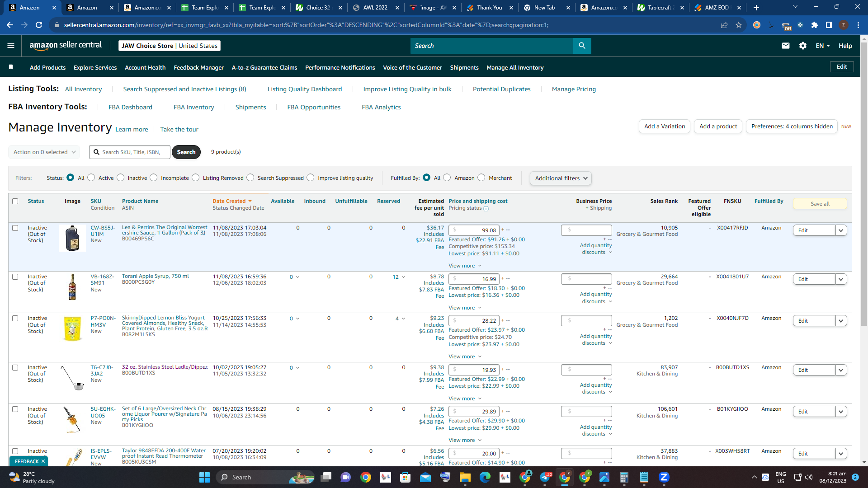Select the Torani Apple Syrup row checkbox
Screen dimensions: 868x488
point(15,277)
